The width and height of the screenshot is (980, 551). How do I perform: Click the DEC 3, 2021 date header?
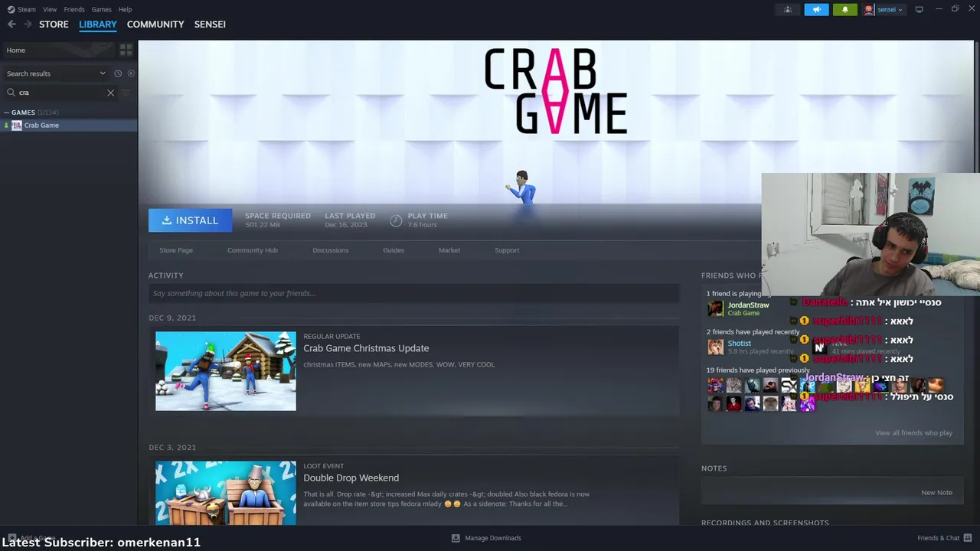172,448
